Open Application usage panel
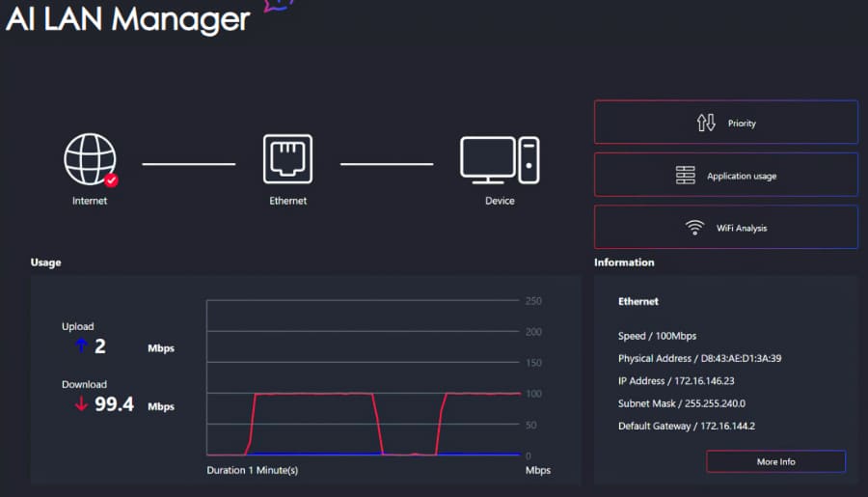The width and height of the screenshot is (868, 497). tap(725, 176)
